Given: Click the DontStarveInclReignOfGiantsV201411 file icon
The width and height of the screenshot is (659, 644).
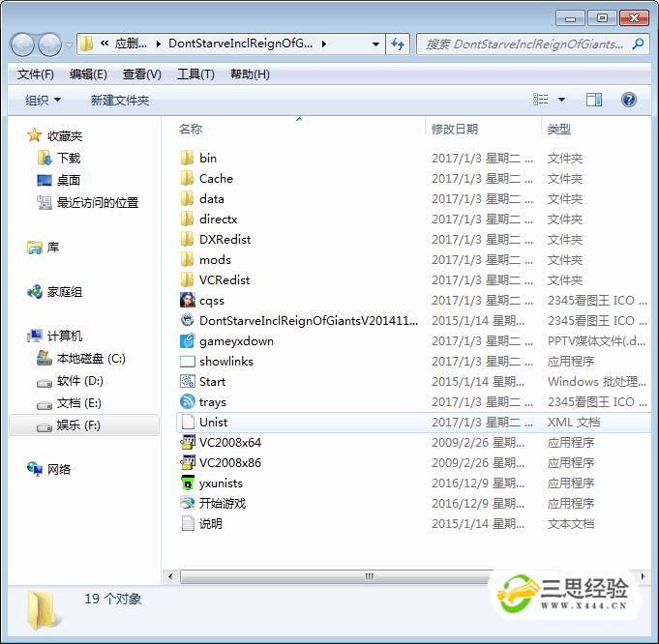Looking at the screenshot, I should point(188,320).
